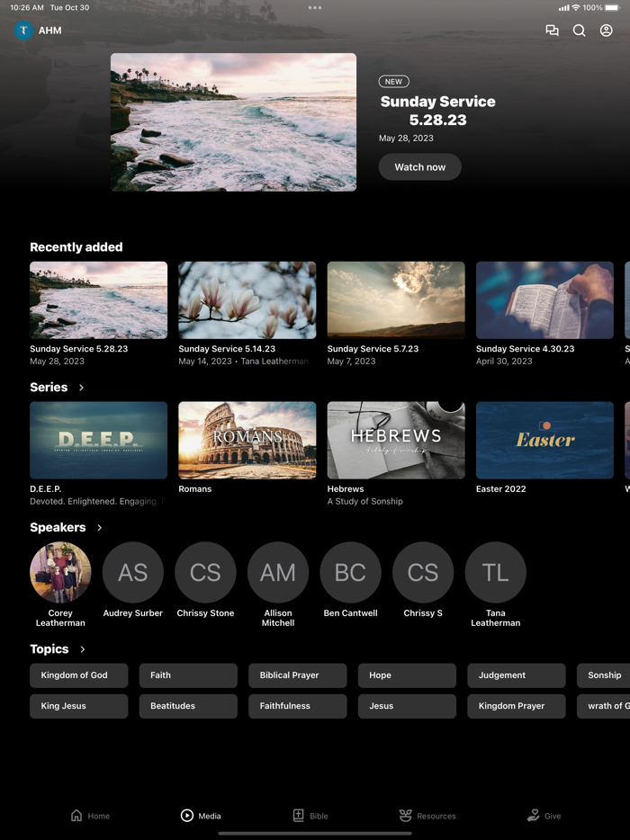The image size is (630, 840).
Task: Select the Sonship topic chip
Action: (x=604, y=675)
